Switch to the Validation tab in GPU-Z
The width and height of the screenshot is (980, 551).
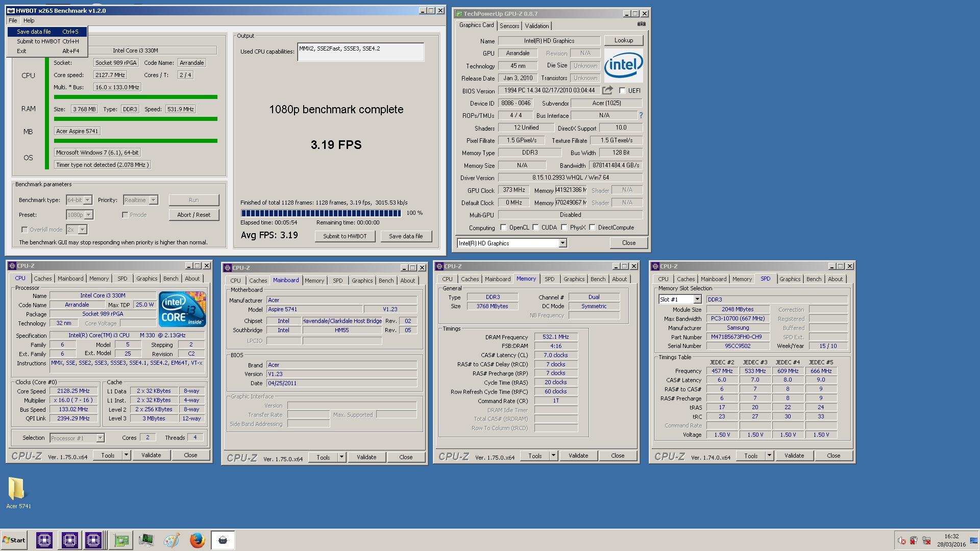pos(537,26)
